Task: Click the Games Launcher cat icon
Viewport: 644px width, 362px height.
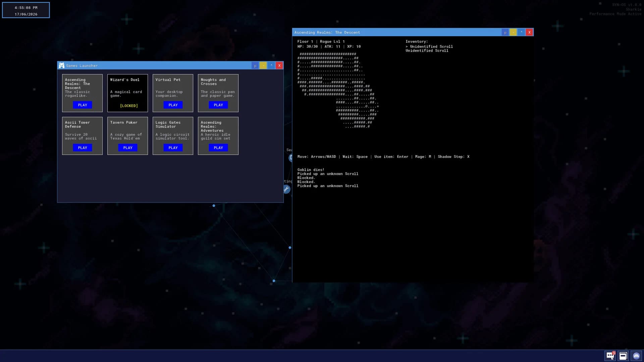Action: tap(62, 65)
